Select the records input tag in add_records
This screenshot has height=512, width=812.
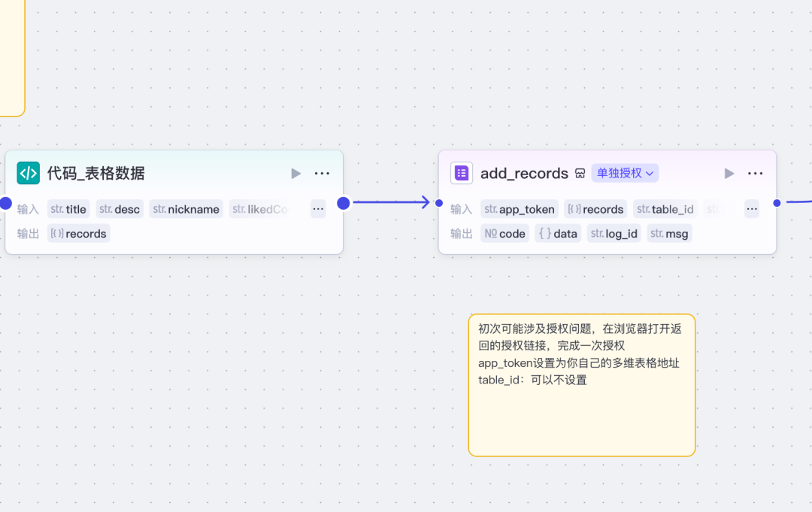[x=595, y=209]
